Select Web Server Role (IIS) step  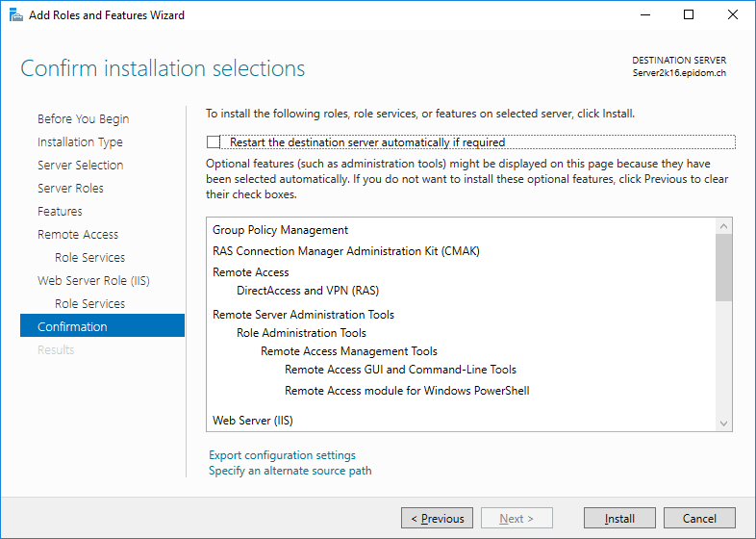93,281
